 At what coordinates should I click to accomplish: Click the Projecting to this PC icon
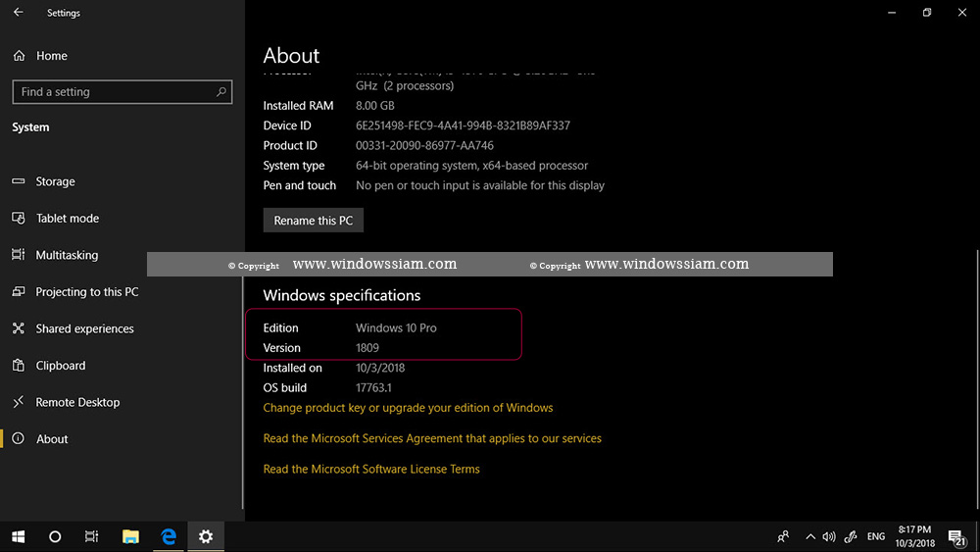pos(19,291)
